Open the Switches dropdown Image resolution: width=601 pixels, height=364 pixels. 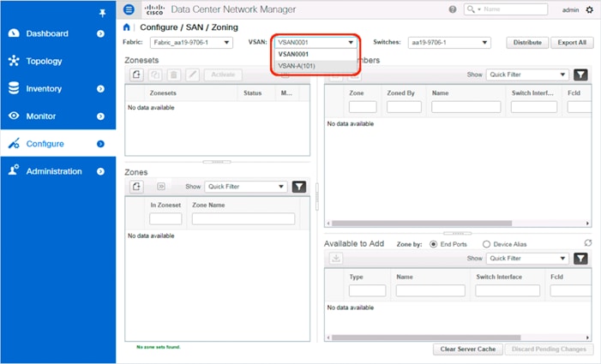[449, 43]
